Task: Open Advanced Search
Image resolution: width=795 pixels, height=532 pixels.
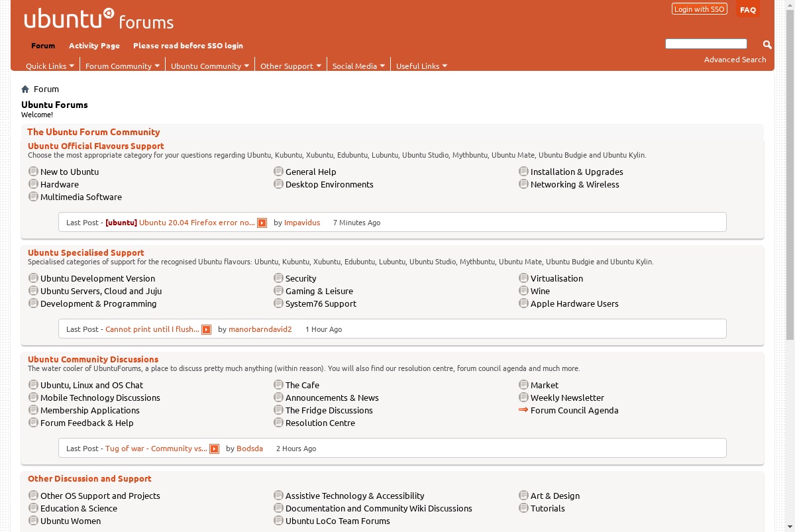Action: point(735,60)
